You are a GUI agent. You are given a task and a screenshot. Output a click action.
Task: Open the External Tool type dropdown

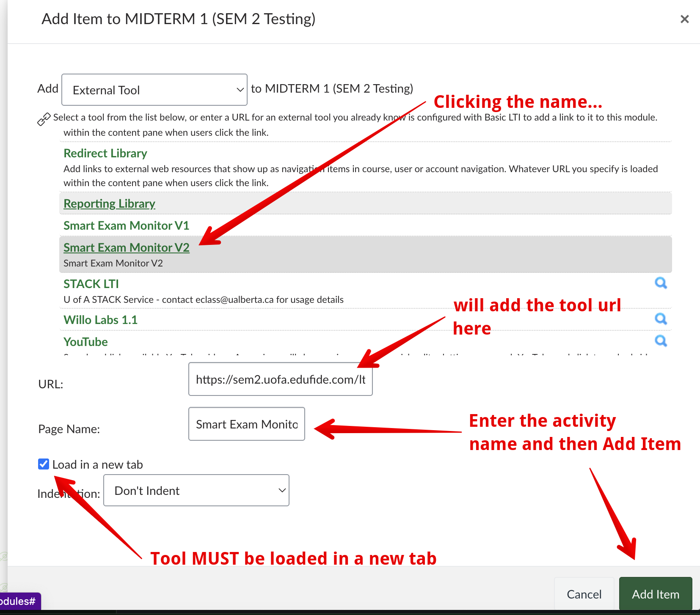(x=154, y=90)
